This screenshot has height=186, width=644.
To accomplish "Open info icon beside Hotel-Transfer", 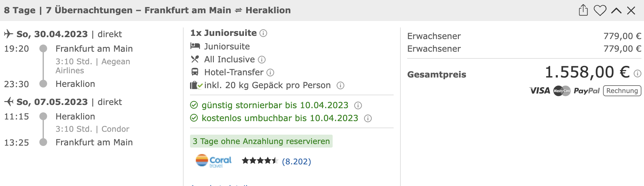I will (x=270, y=73).
